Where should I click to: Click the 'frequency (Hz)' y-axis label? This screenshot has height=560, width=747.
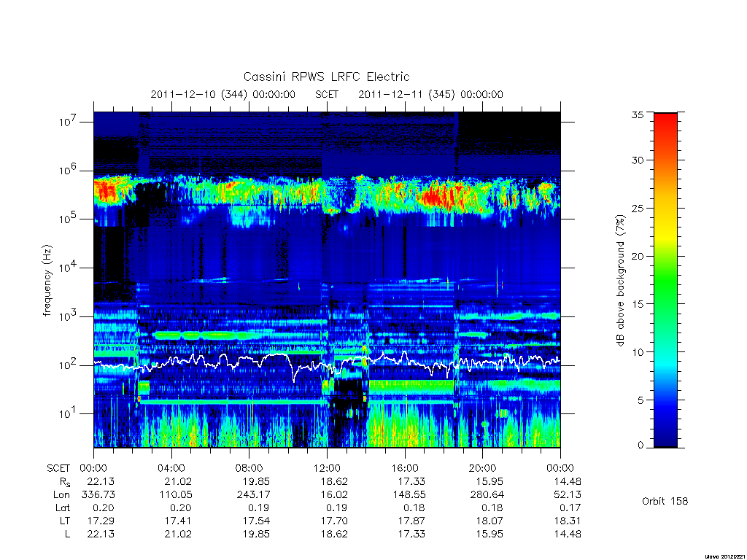pyautogui.click(x=47, y=281)
